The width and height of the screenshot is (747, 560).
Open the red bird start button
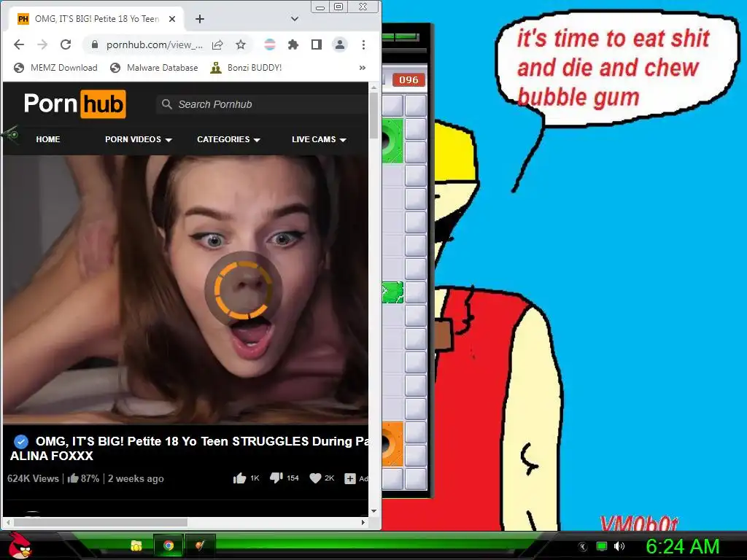tap(20, 545)
